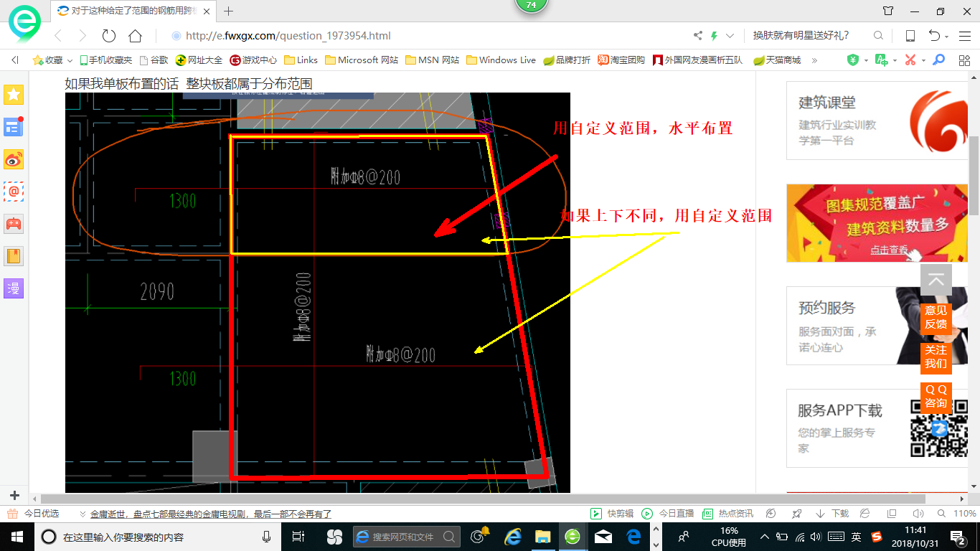Click the yellow star favorites sidebar icon
Screen dimensions: 980x551
point(14,94)
